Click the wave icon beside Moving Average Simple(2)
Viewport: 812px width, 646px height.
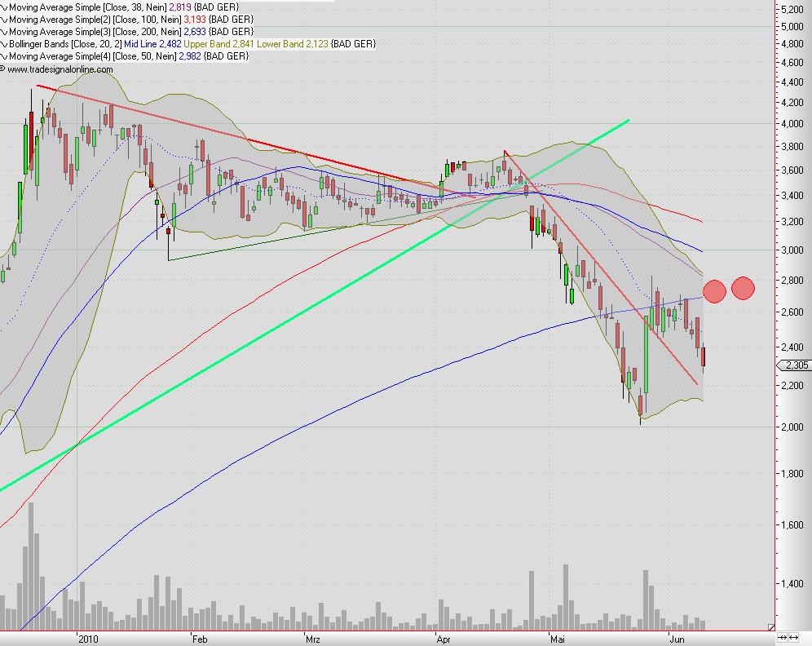point(4,20)
